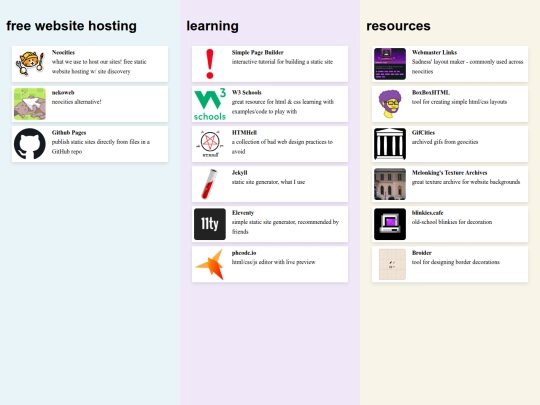Screen dimensions: 540x405
Task: Click the 'resources' column heading
Action: pyautogui.click(x=398, y=26)
